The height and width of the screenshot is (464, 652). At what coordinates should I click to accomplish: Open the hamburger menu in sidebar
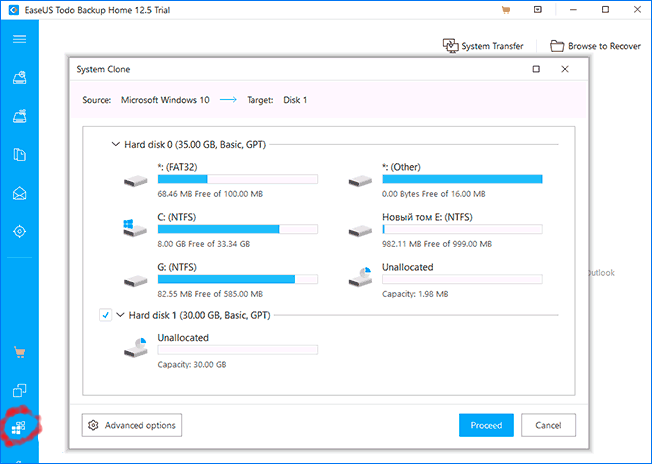click(x=20, y=39)
